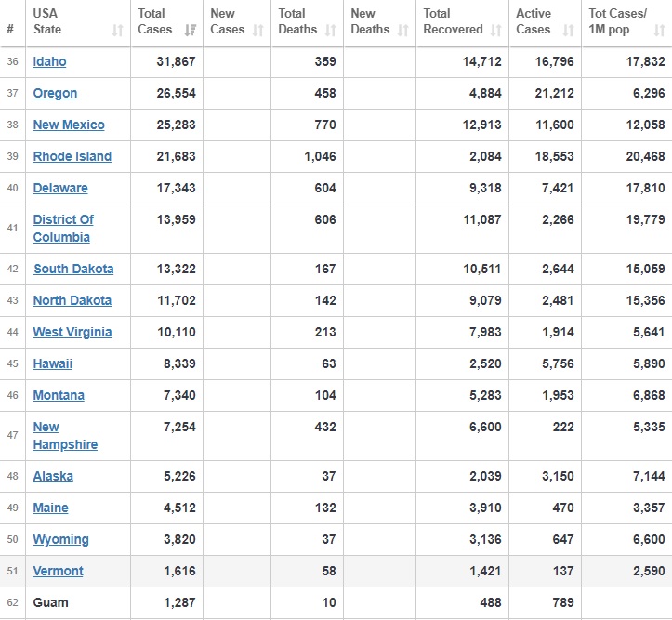The height and width of the screenshot is (620, 672).
Task: Click the Total Deaths sort icon
Action: [x=331, y=30]
